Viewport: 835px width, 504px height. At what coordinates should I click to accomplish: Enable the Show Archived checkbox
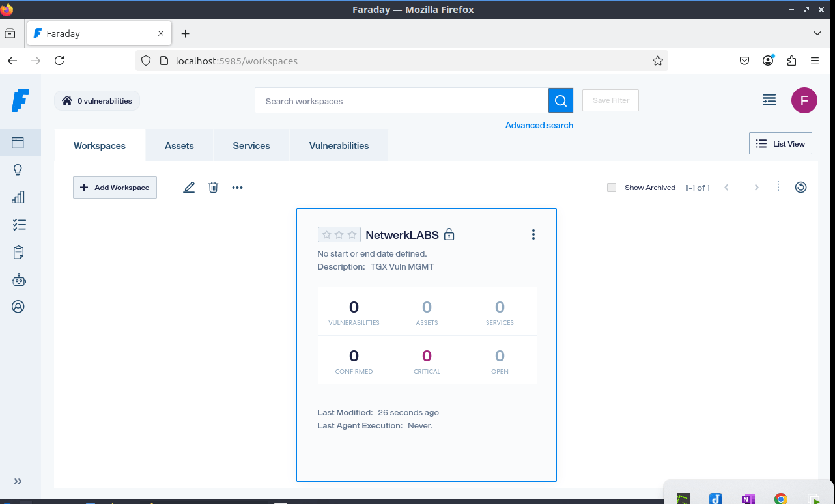click(x=612, y=187)
